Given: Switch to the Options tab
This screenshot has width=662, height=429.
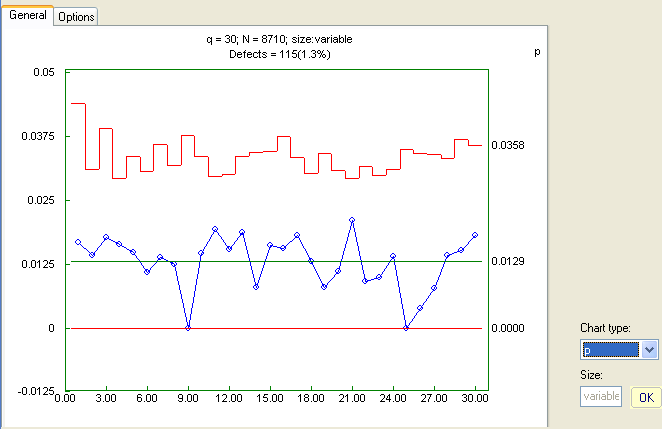Looking at the screenshot, I should coord(76,17).
